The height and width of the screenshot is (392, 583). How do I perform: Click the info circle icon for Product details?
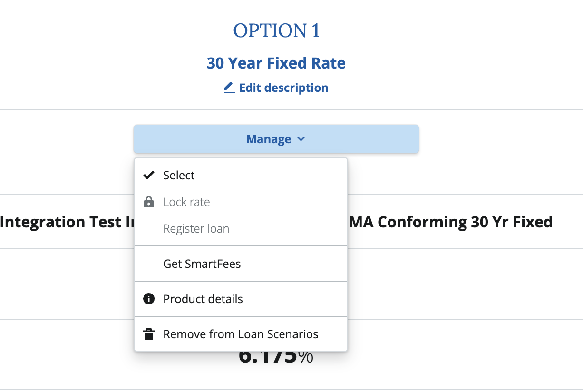[x=149, y=299]
